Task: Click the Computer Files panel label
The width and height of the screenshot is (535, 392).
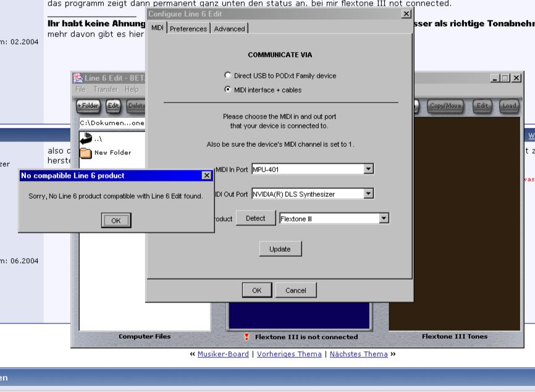Action: (145, 336)
